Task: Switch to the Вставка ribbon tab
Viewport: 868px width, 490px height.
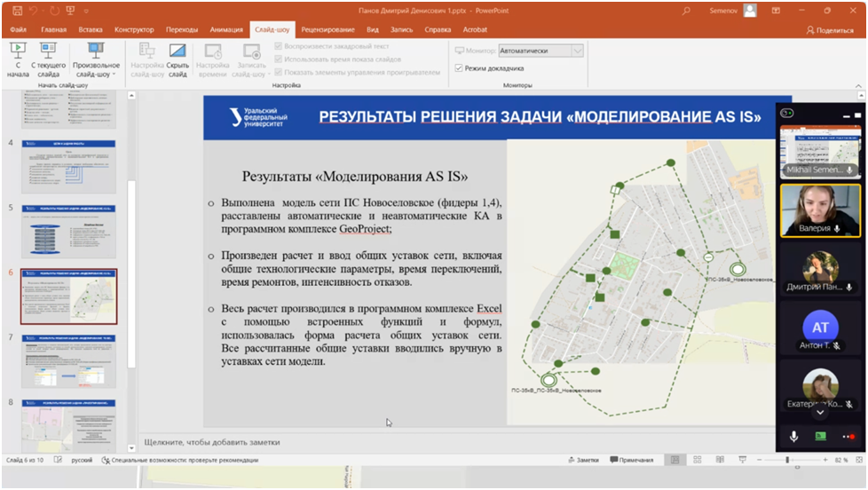Action: [x=91, y=29]
